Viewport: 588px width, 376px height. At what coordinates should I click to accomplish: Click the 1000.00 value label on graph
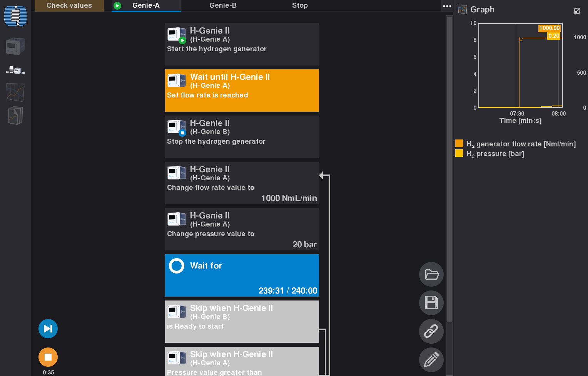point(549,28)
